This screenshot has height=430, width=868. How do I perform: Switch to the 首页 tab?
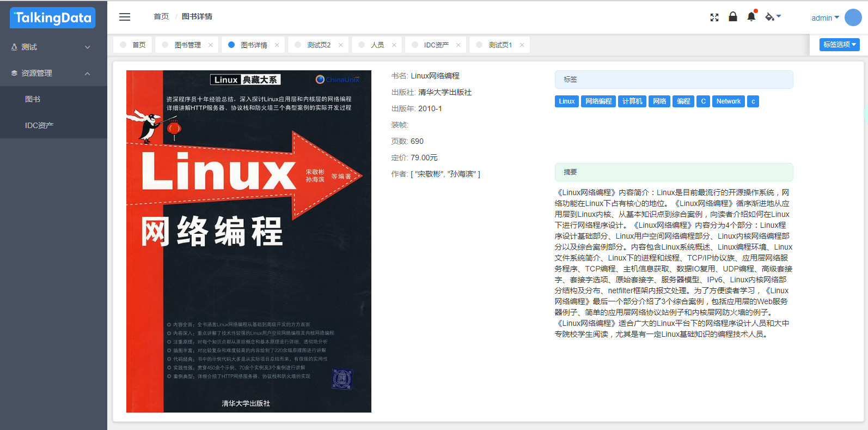pyautogui.click(x=132, y=45)
